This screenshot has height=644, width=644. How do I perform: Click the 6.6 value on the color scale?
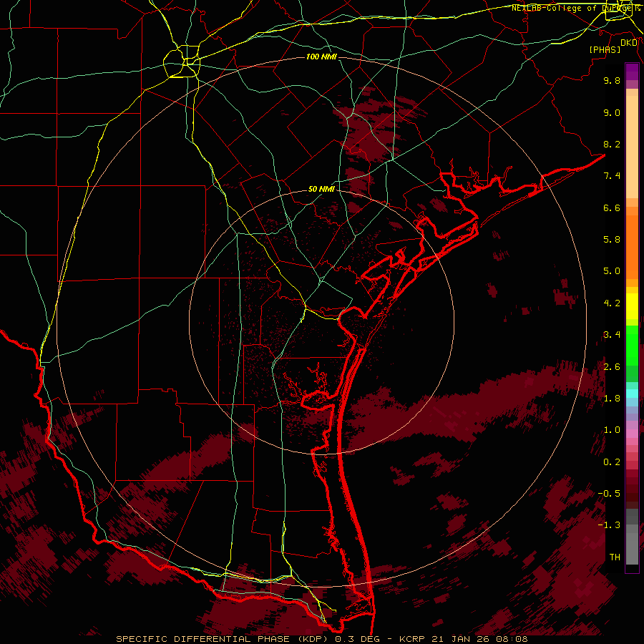612,208
